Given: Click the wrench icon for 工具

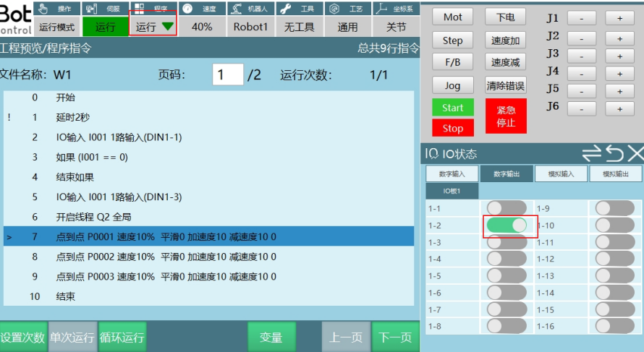Looking at the screenshot, I should [x=285, y=9].
